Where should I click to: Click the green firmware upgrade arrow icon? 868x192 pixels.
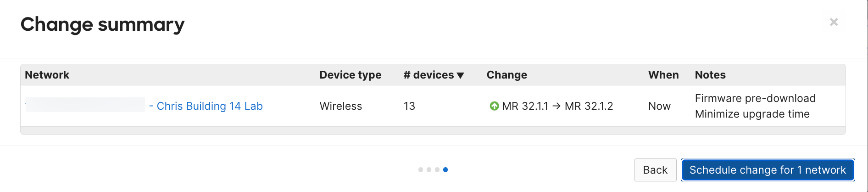pos(494,106)
